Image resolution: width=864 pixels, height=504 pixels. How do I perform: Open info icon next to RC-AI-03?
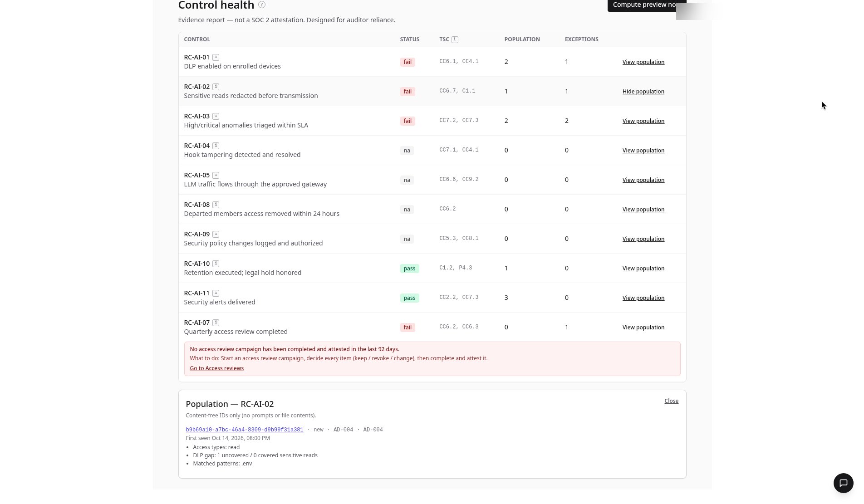point(216,116)
